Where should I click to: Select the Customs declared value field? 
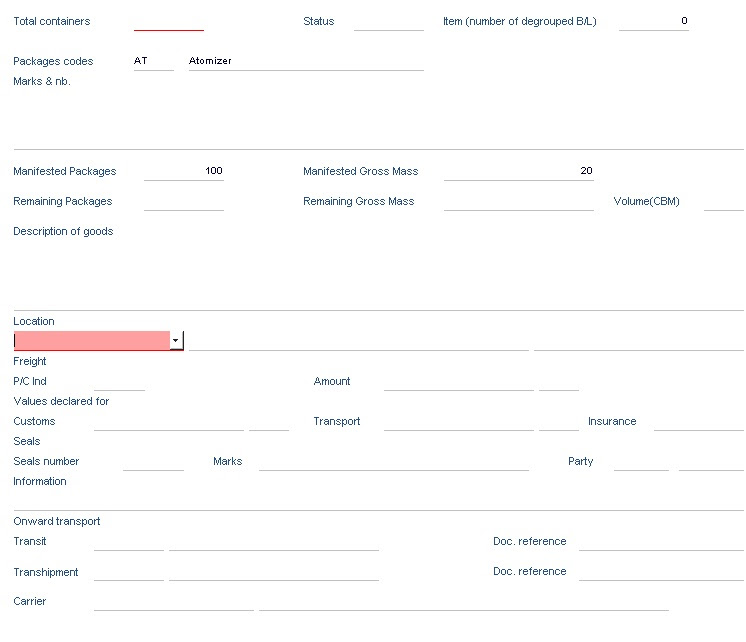click(x=168, y=421)
